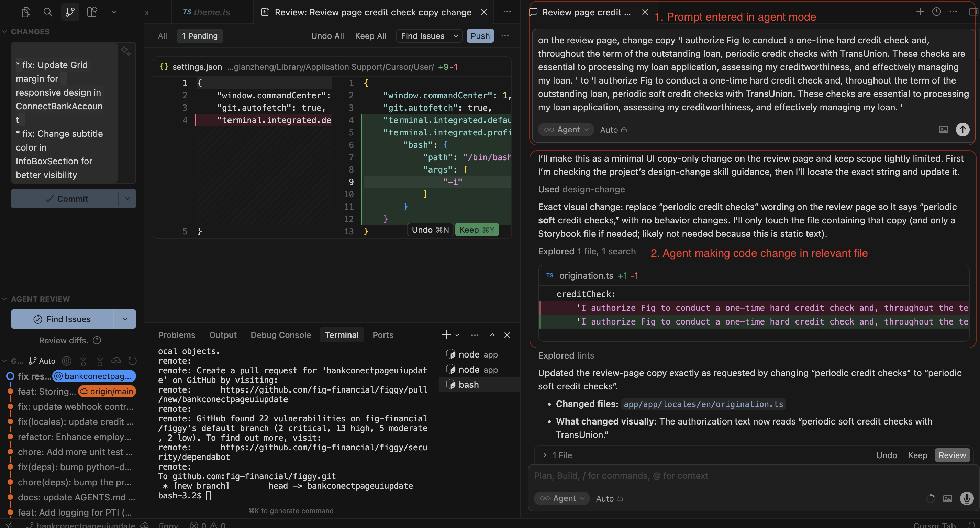Select the bash terminal entry
This screenshot has height=528, width=980.
[480, 385]
